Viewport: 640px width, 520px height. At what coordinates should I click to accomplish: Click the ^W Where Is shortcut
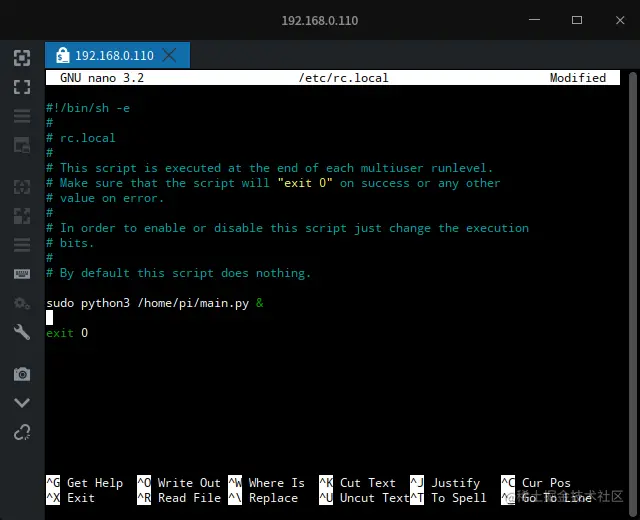[x=266, y=483]
